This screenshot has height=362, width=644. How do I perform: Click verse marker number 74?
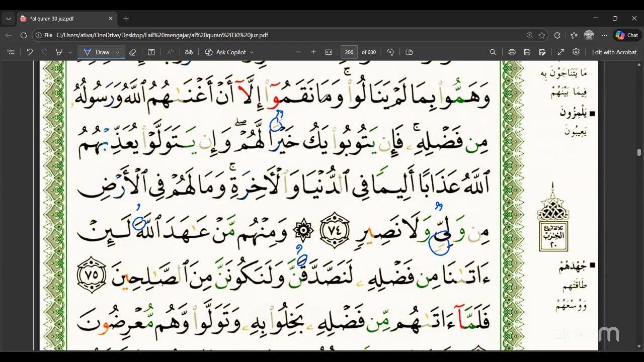click(335, 231)
